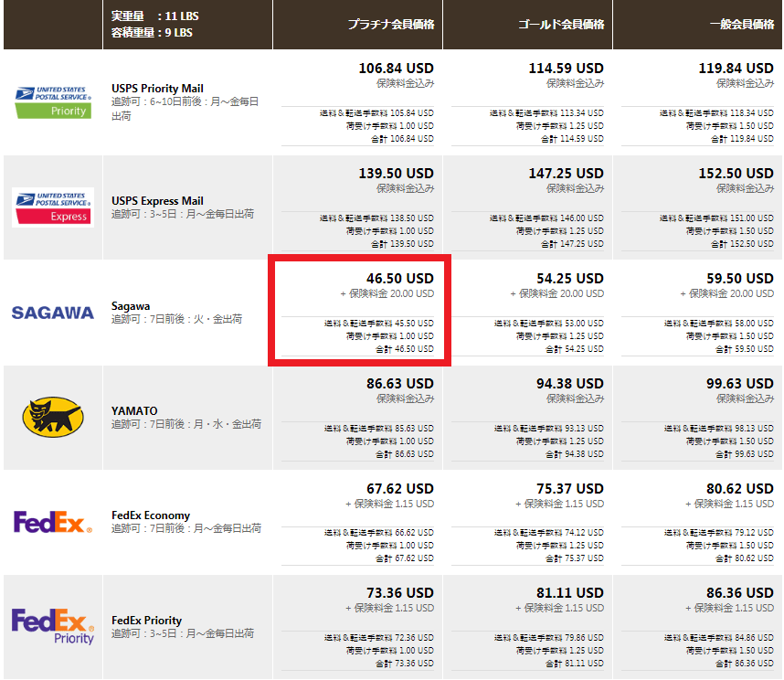
Task: Click 送料&転送手数料 58.00 USD line
Action: pos(719,324)
